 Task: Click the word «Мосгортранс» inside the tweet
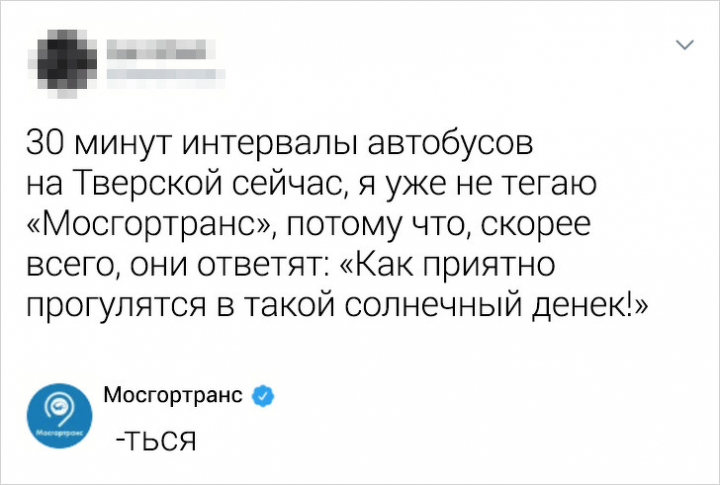pos(148,226)
